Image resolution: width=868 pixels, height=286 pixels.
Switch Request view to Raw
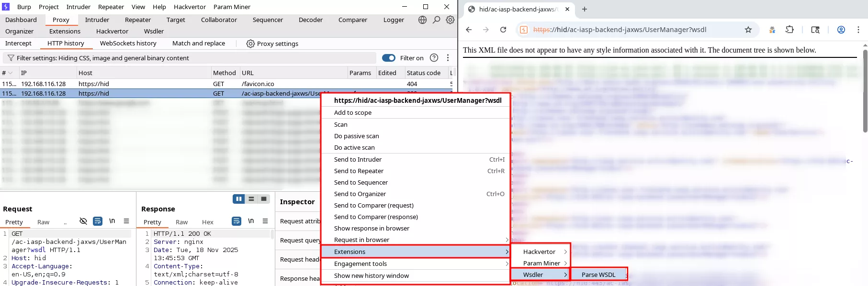(43, 222)
